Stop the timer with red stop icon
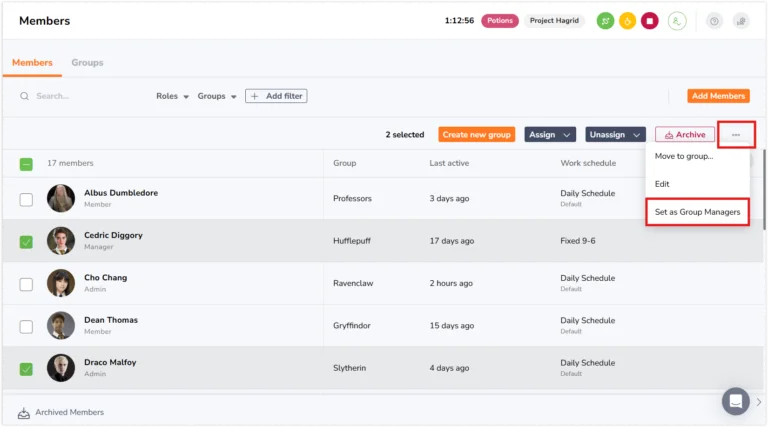This screenshot has width=768, height=427. tap(649, 21)
